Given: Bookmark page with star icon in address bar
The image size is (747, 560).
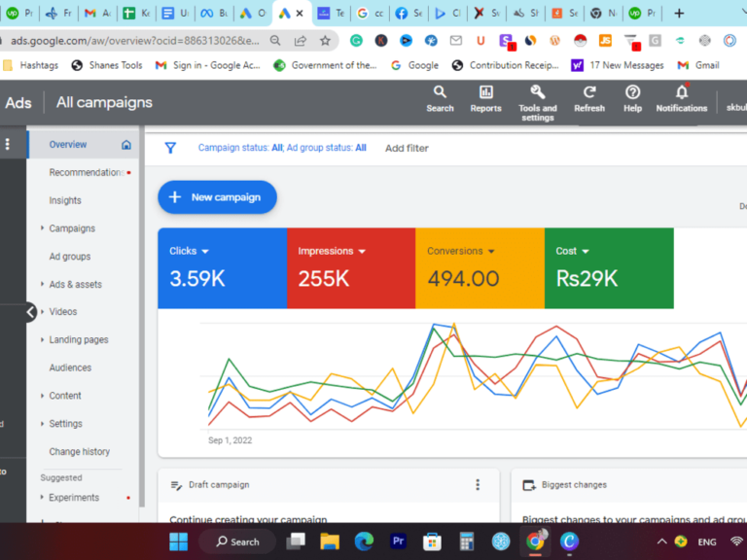Looking at the screenshot, I should [325, 41].
